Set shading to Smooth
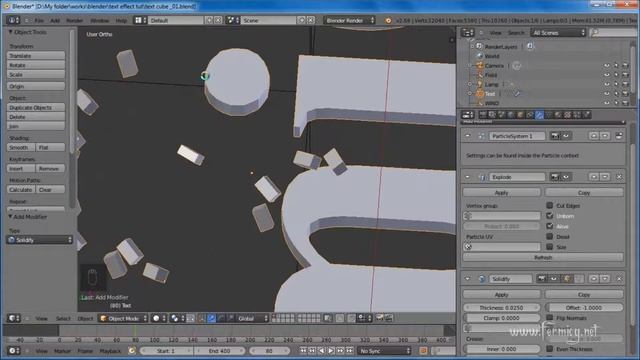The height and width of the screenshot is (360, 640). [x=21, y=147]
